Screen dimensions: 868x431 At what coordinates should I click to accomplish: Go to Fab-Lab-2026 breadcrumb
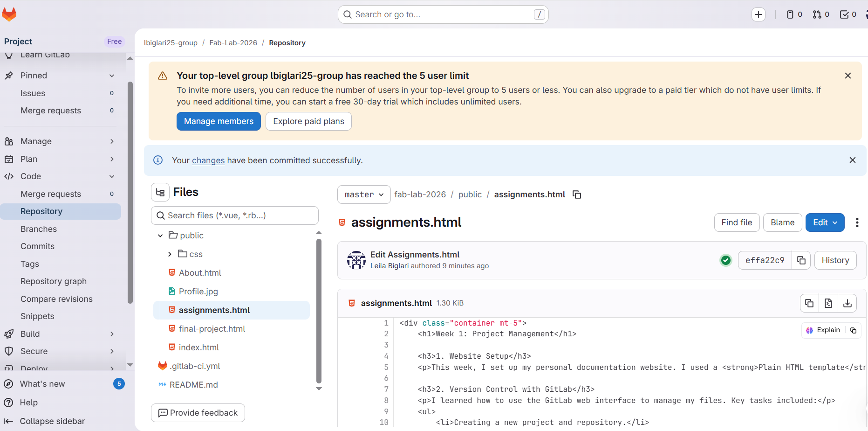point(233,43)
